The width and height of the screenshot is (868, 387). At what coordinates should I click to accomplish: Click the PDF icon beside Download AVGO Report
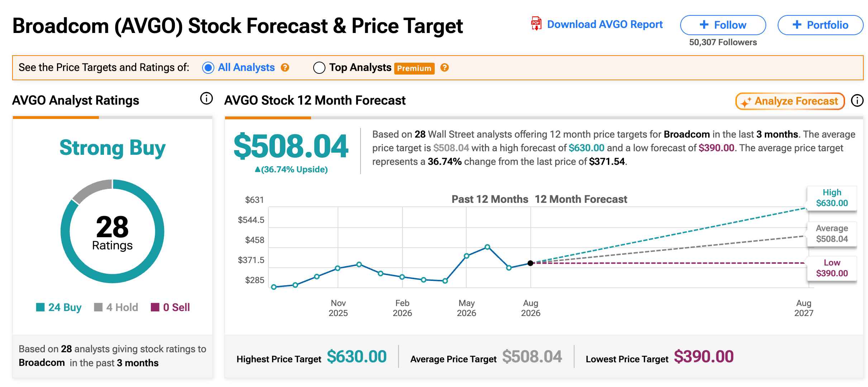point(536,24)
